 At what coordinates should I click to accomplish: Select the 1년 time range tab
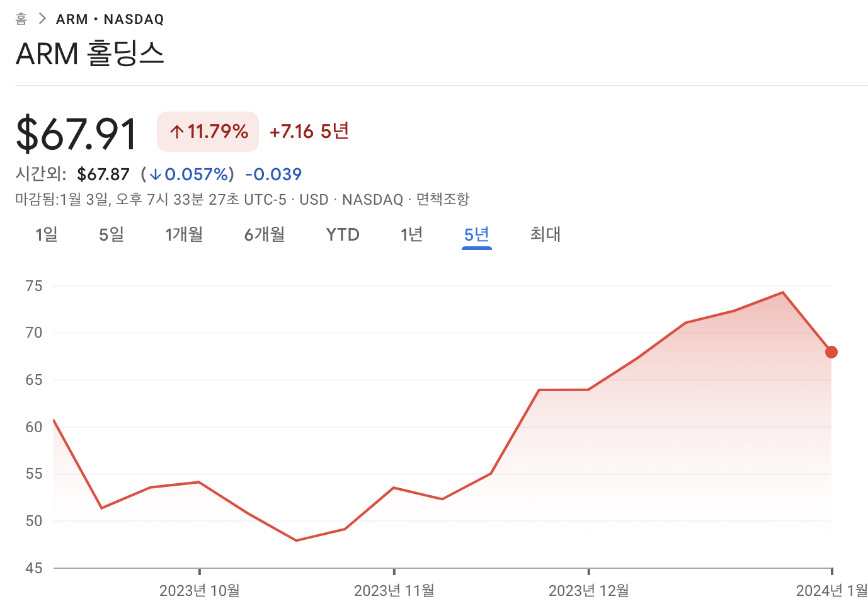412,234
